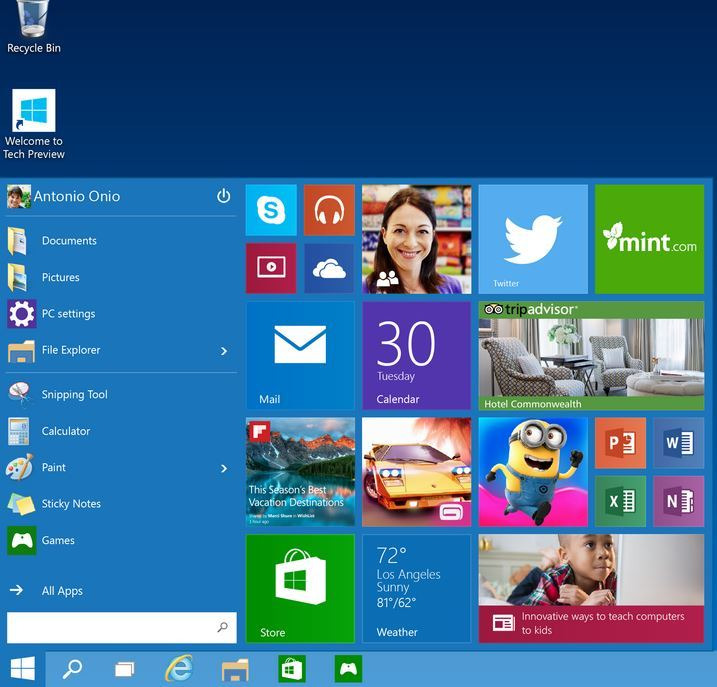The height and width of the screenshot is (687, 717).
Task: Open the Store tile
Action: pyautogui.click(x=300, y=588)
